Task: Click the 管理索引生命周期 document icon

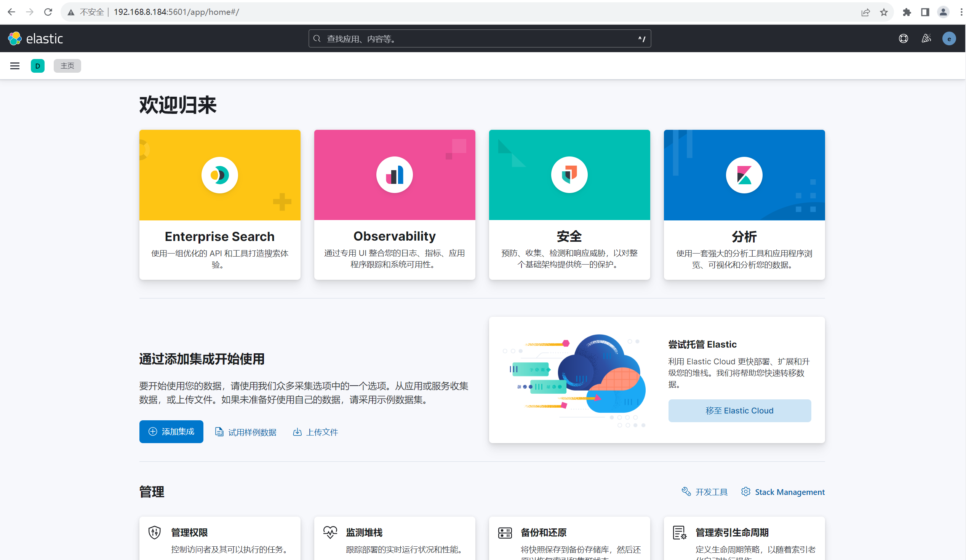Action: pyautogui.click(x=679, y=532)
